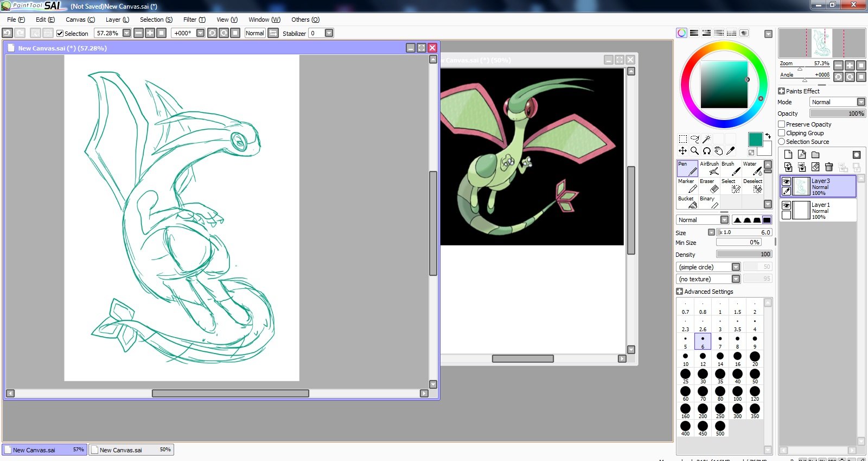Pick the eyedropper color picker tool
The image size is (868, 461).
[x=730, y=151]
